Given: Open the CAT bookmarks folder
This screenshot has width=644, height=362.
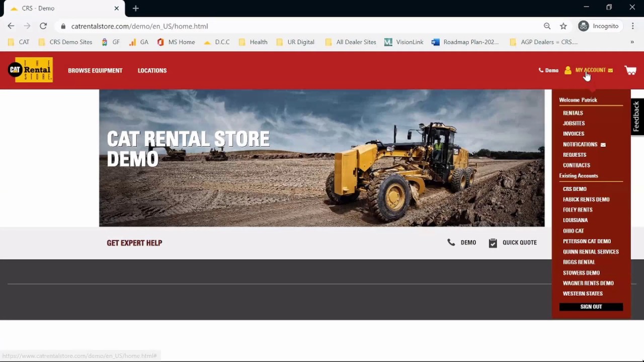Looking at the screenshot, I should point(19,42).
